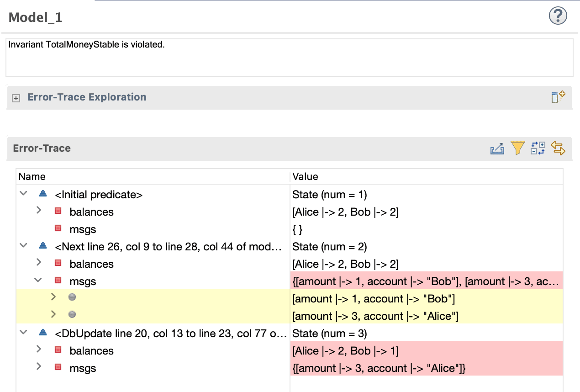Select the State 3 balances value cell
The width and height of the screenshot is (580, 392).
[x=426, y=350]
